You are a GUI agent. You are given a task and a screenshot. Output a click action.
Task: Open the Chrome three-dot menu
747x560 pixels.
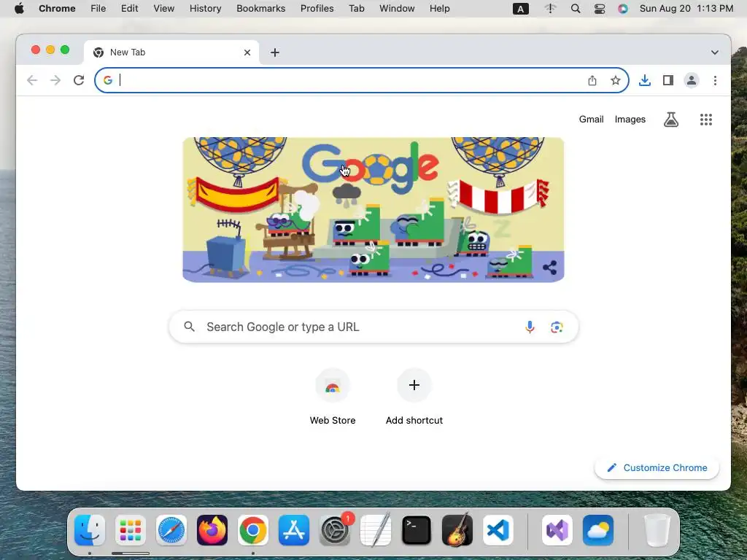tap(715, 80)
